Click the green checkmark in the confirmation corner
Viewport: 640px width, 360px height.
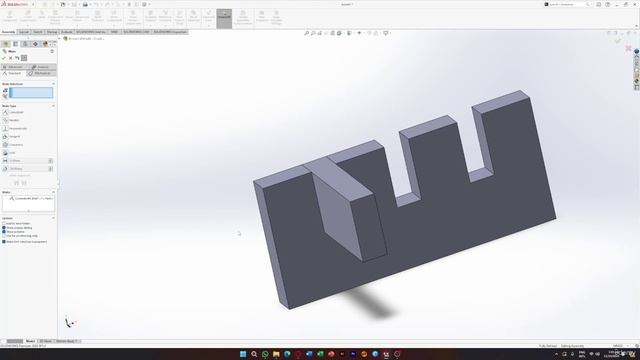618,41
